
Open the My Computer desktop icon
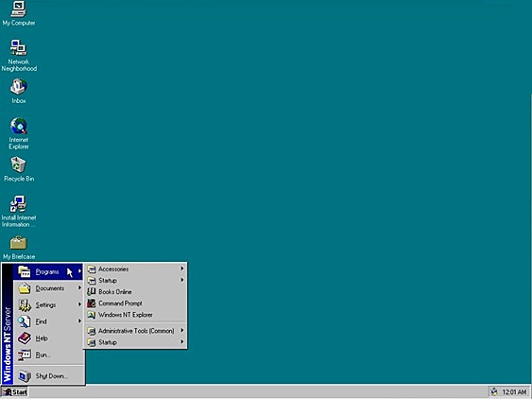[19, 13]
